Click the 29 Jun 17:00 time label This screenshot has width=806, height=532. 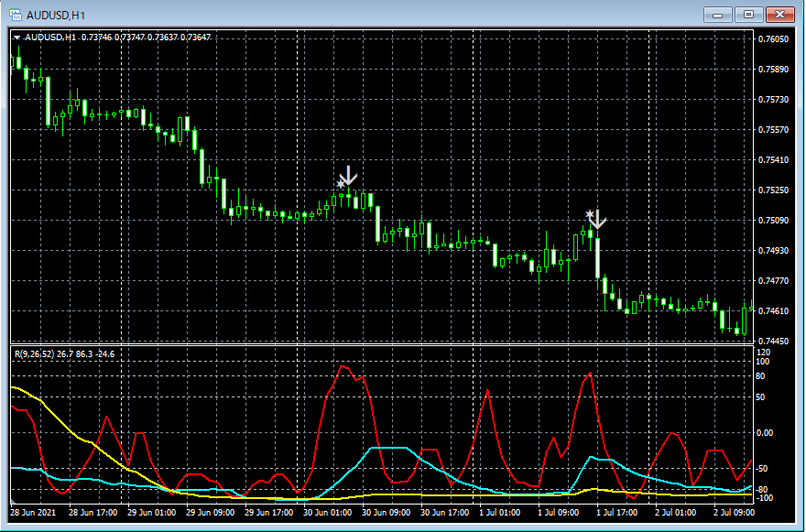[269, 513]
